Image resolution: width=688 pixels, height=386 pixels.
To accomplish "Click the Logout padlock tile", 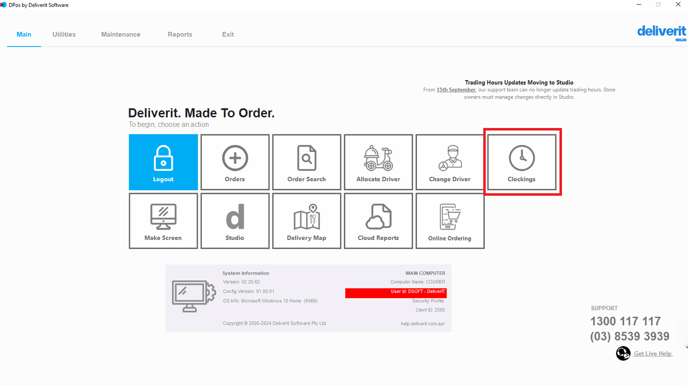I will coord(163,162).
